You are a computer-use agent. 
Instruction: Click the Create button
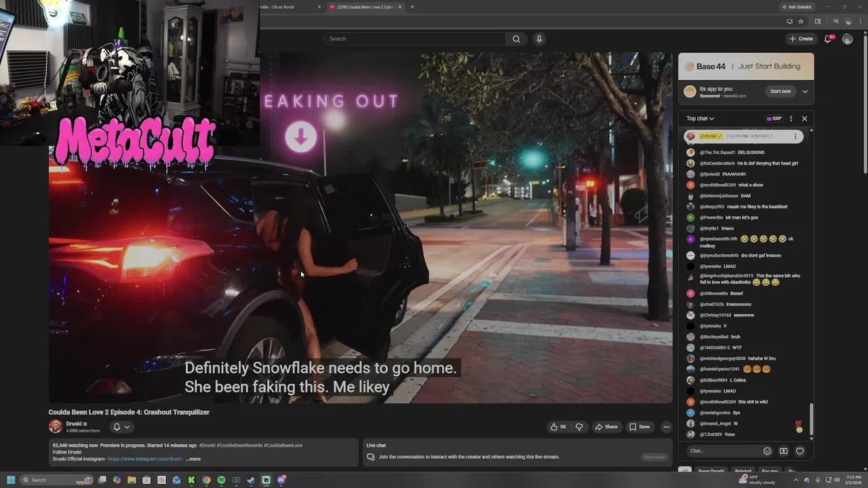click(801, 39)
